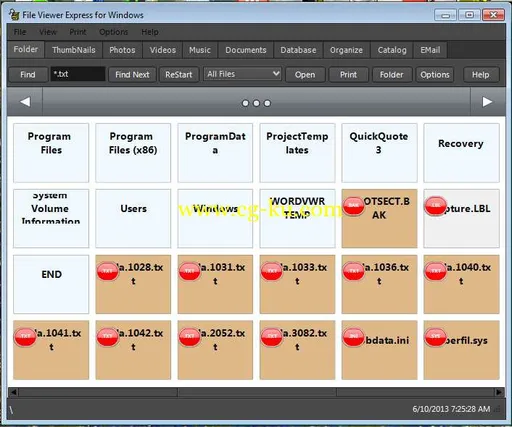Open the ProjectTemplates folder tile
512x427 pixels.
[297, 153]
